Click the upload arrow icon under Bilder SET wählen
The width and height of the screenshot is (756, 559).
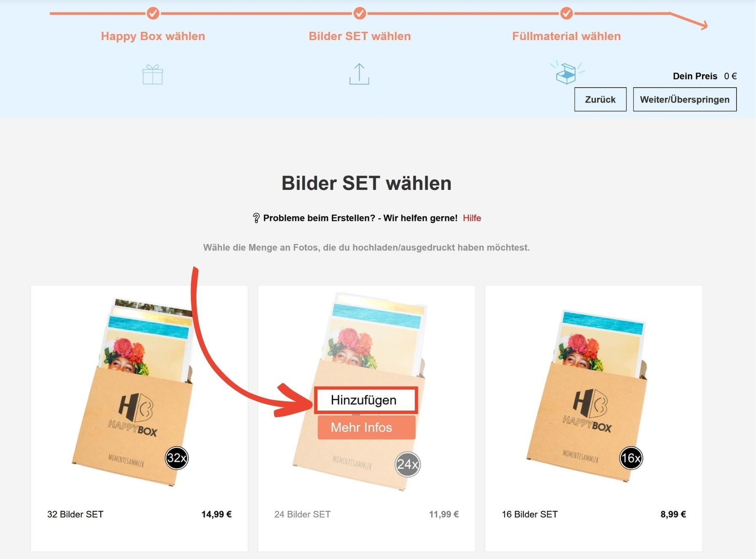[x=359, y=74]
